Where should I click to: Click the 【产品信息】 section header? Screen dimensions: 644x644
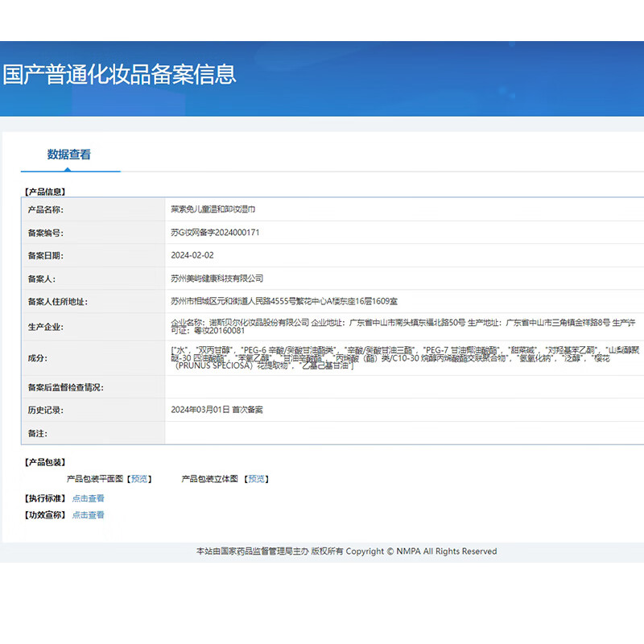pos(45,191)
